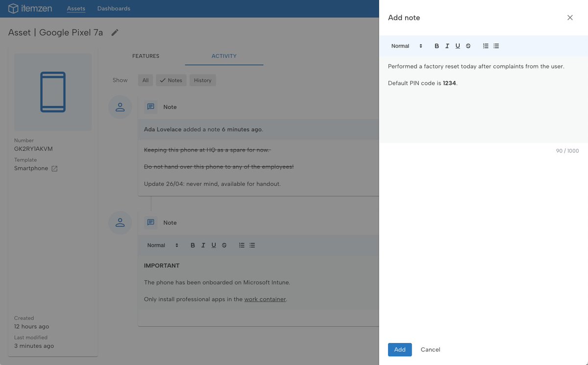This screenshot has width=588, height=365.
Task: Click the first note's message icon
Action: coord(151,107)
